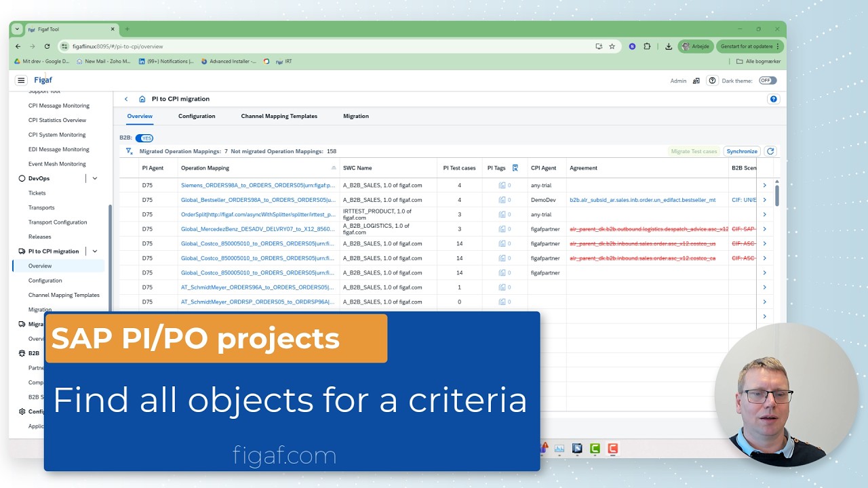Expand details arrow for OrderSplit row
The height and width of the screenshot is (488, 868).
pos(764,214)
